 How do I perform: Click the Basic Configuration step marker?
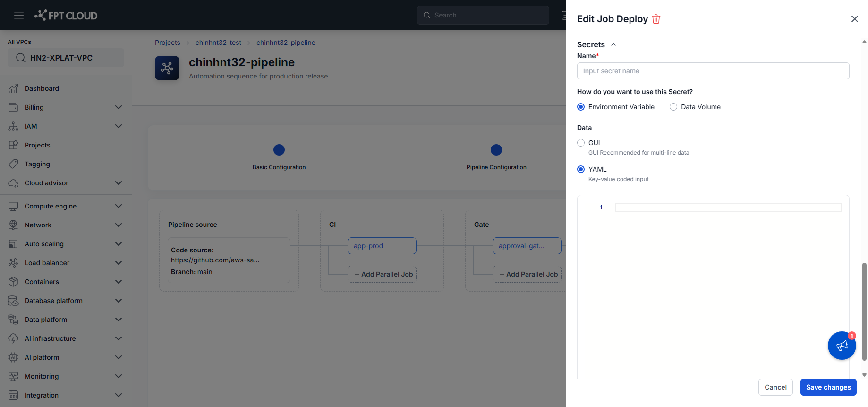click(x=279, y=150)
